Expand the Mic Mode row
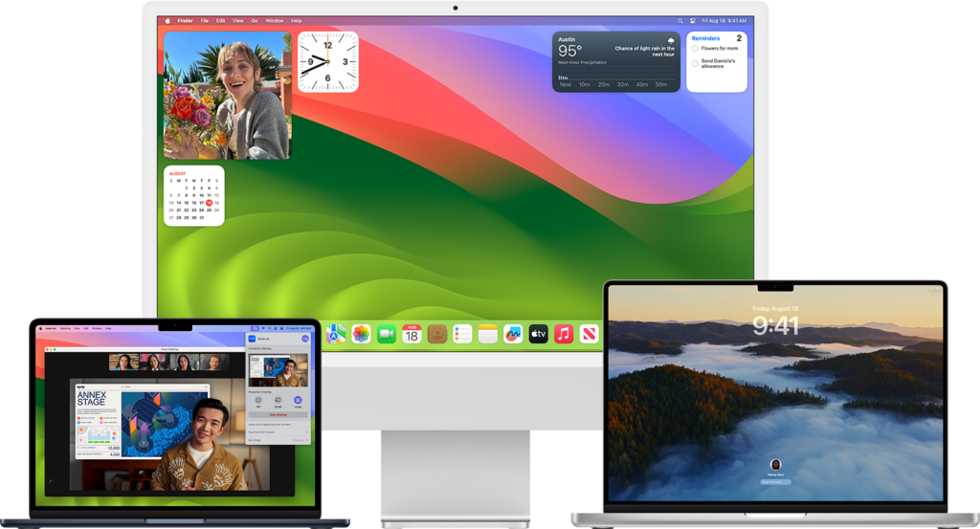 (x=278, y=440)
